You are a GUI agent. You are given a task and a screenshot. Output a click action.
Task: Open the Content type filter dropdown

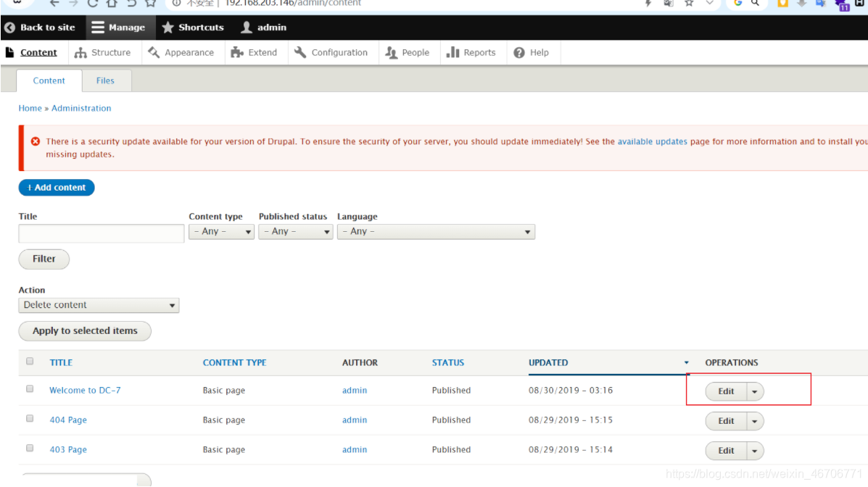click(221, 231)
